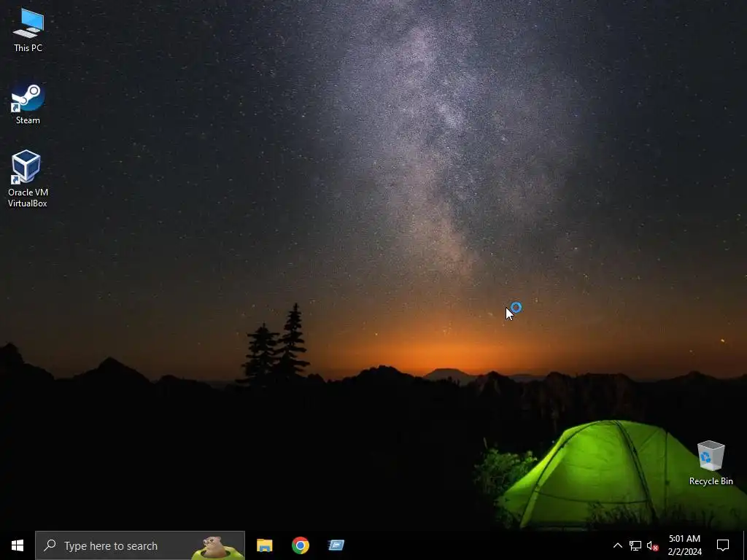Open the clock showing 5:01 AM
Viewport: 747px width, 560px height.
pos(684,545)
